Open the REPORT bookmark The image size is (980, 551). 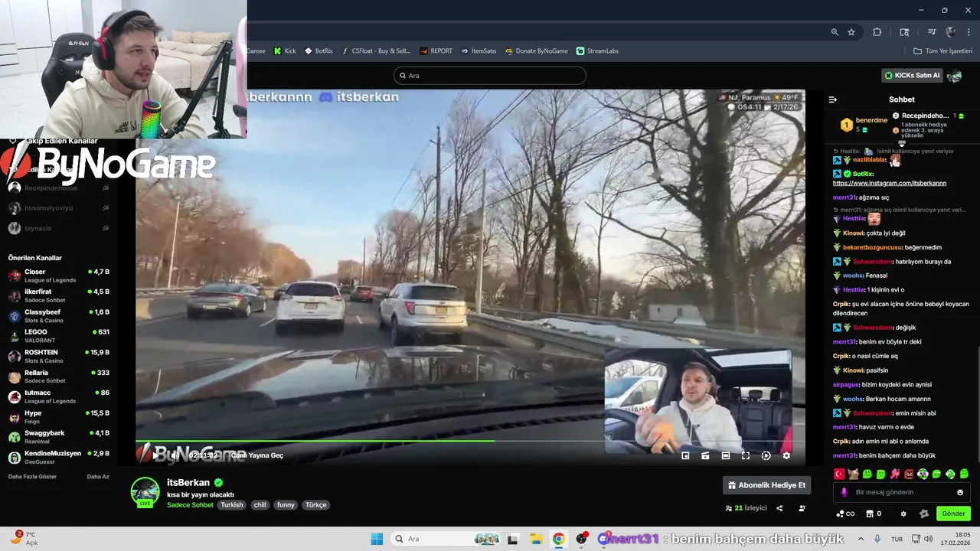tap(436, 51)
